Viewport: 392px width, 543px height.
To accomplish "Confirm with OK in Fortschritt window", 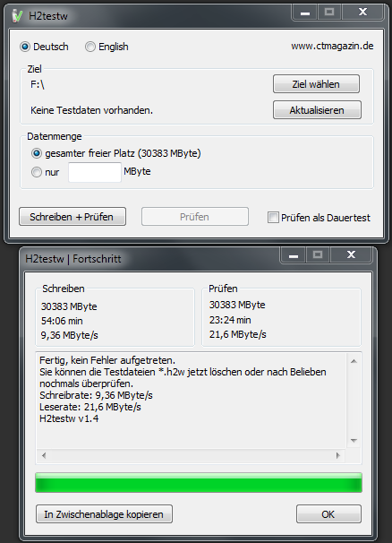I will [328, 514].
